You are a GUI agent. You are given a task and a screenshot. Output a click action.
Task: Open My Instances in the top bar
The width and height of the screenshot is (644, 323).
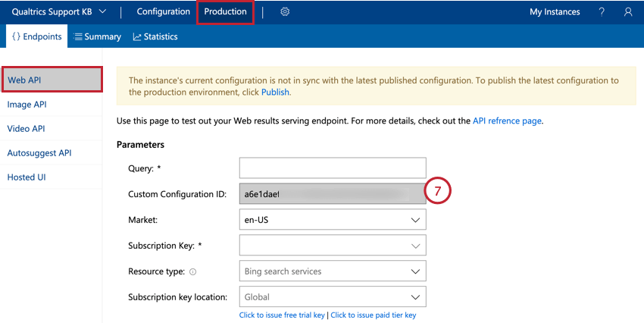[555, 12]
